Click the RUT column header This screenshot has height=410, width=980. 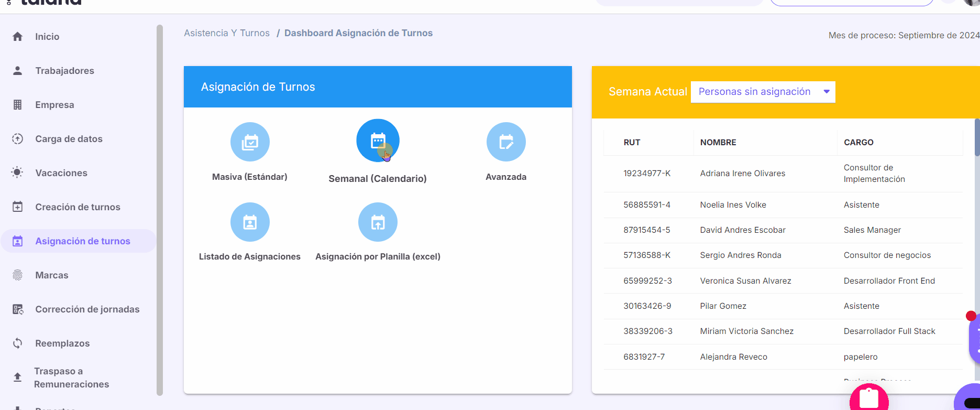click(x=632, y=143)
